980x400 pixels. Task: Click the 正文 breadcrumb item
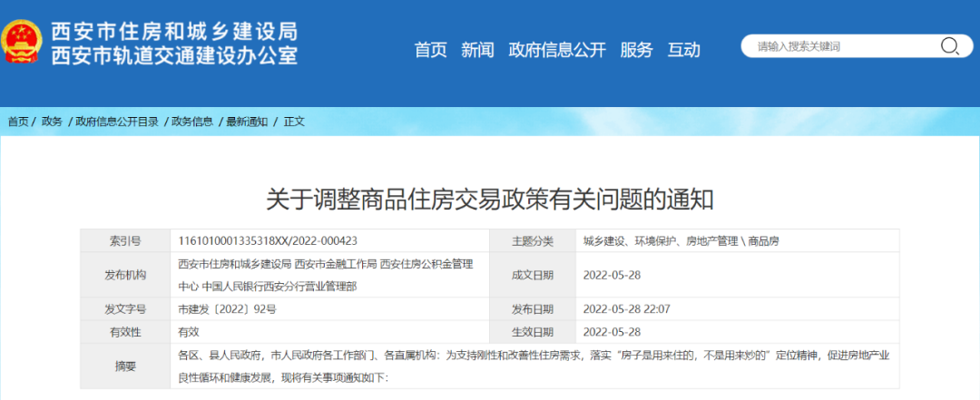pos(294,122)
